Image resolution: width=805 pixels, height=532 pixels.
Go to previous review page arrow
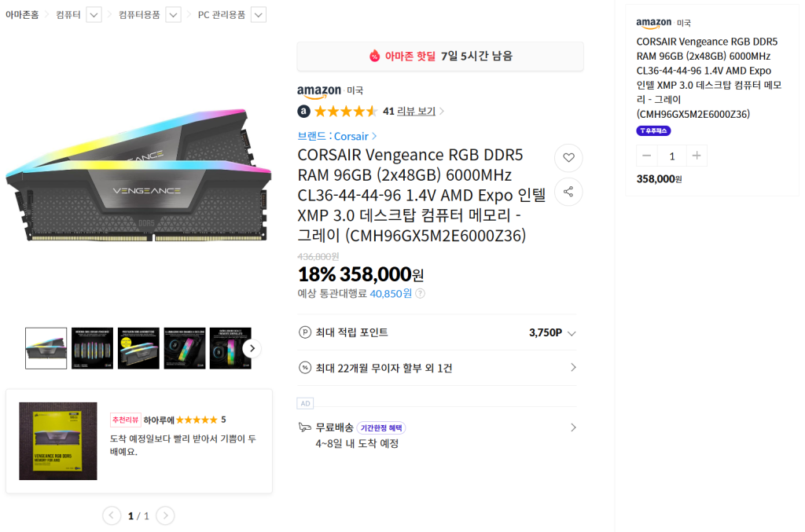click(x=112, y=515)
